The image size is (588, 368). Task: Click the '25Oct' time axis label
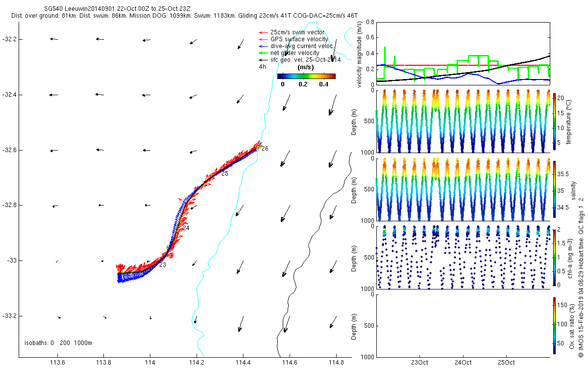coord(506,363)
